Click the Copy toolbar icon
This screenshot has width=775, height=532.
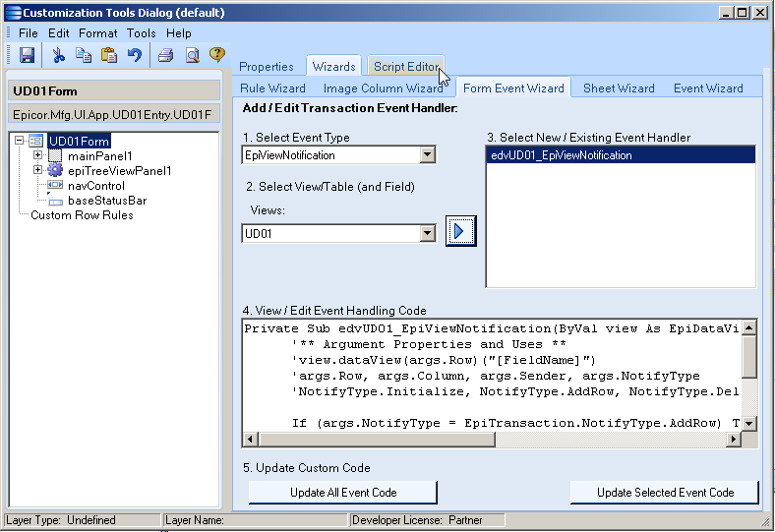84,55
